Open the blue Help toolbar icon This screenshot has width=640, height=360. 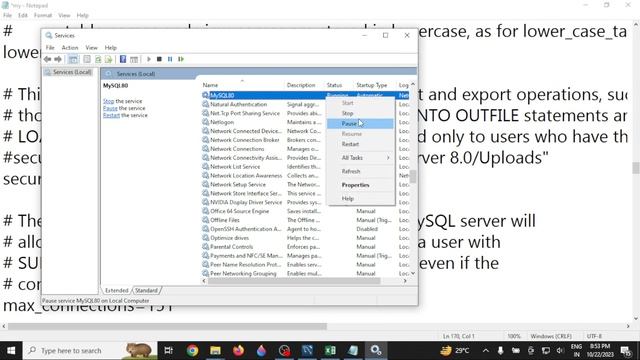tap(123, 59)
